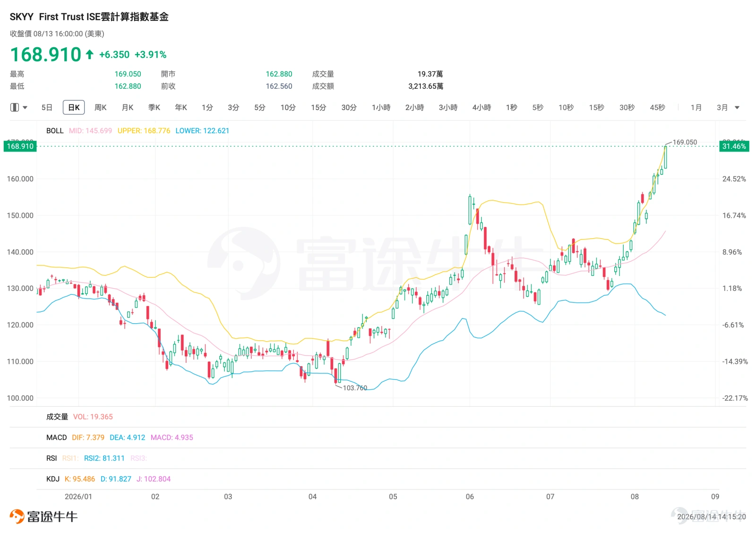The image size is (756, 533).
Task: Open the MACD indicator panel
Action: (57, 438)
